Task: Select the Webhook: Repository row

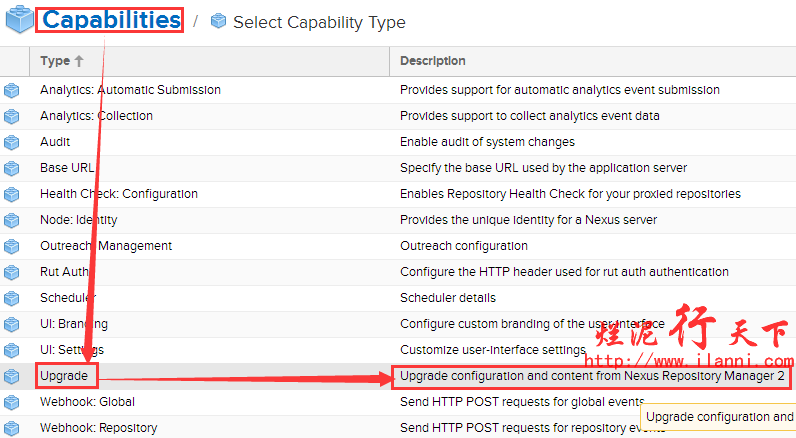Action: tap(98, 428)
